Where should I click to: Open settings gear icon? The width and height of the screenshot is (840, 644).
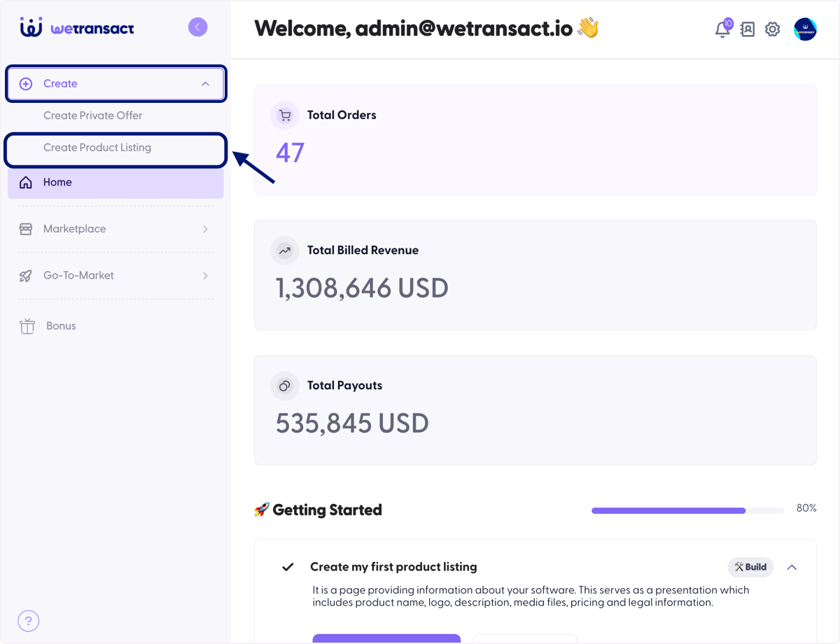[x=772, y=29]
